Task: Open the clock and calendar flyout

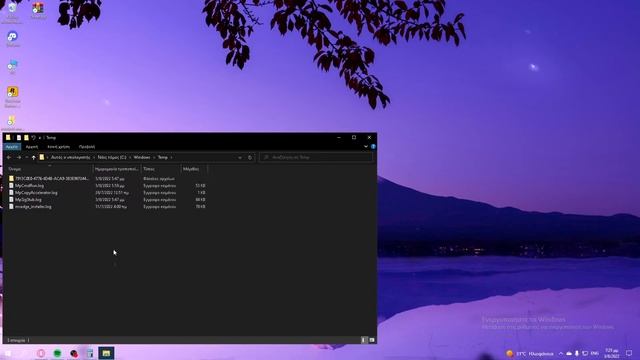Action: [612, 353]
